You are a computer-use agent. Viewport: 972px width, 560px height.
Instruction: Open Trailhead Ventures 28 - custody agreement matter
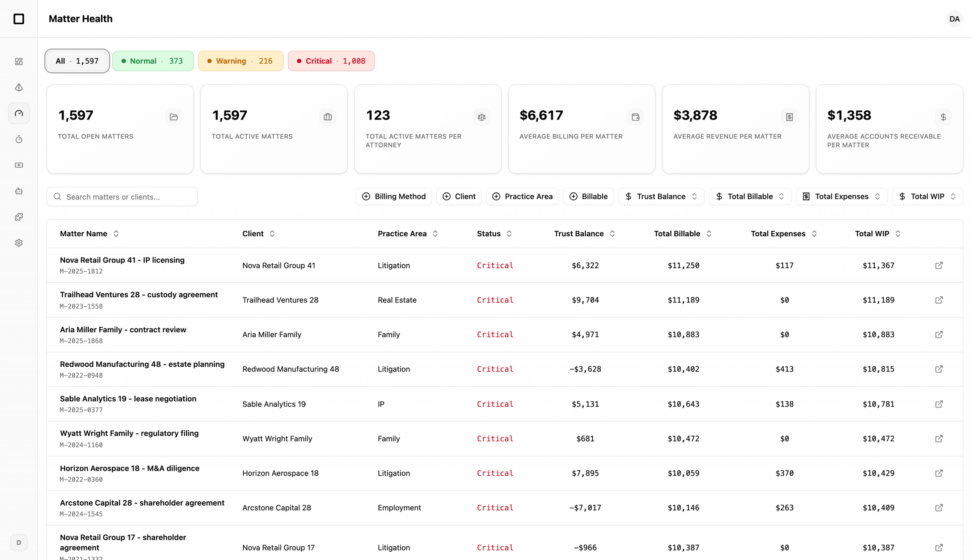[x=139, y=295]
